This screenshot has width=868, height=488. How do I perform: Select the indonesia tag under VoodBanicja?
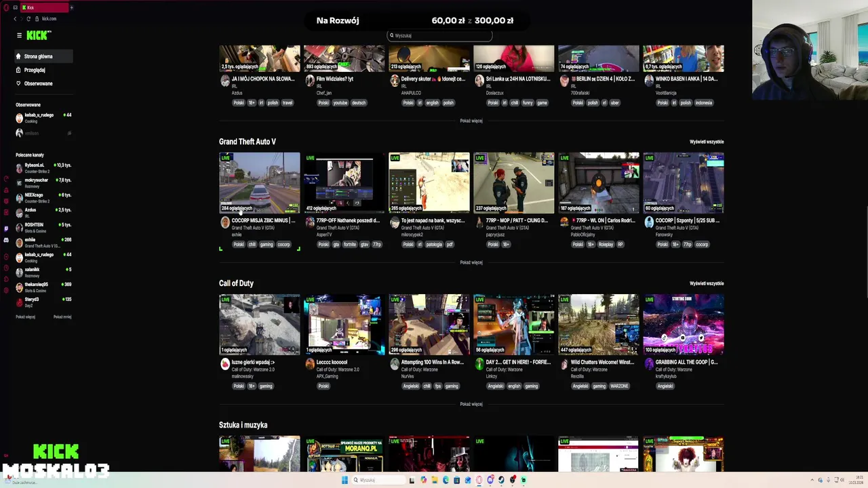click(x=703, y=103)
